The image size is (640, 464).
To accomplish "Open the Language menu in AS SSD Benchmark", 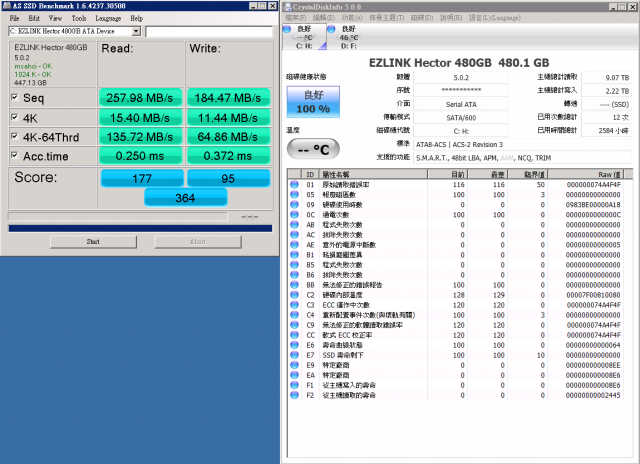I will coord(108,18).
